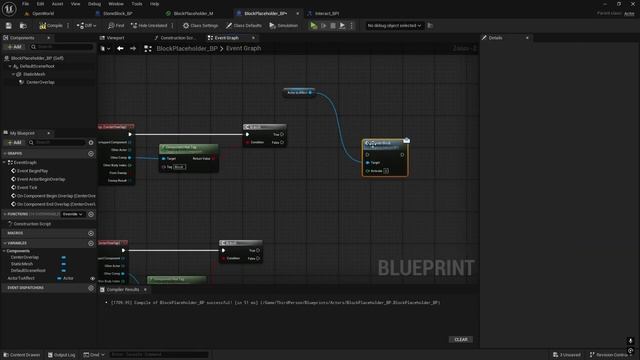Compile the blueprint
The image size is (640, 360).
coord(51,26)
